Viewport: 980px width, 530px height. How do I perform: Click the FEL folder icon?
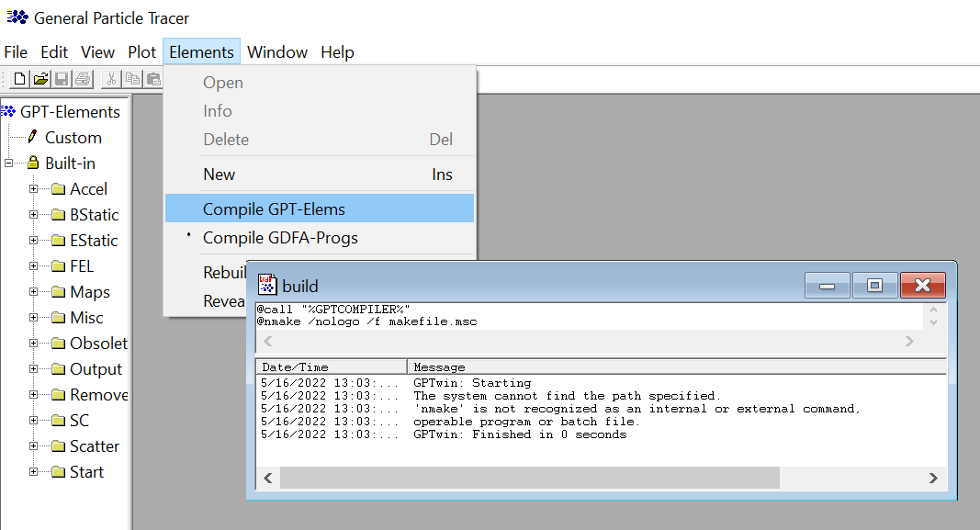[x=58, y=265]
